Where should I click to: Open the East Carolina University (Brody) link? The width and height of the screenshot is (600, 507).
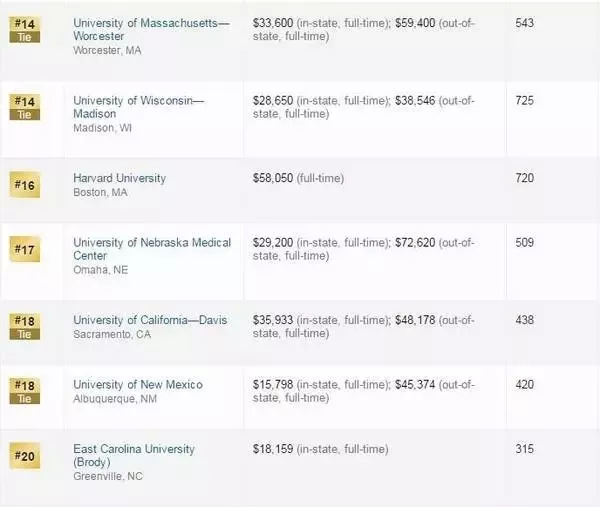point(134,455)
